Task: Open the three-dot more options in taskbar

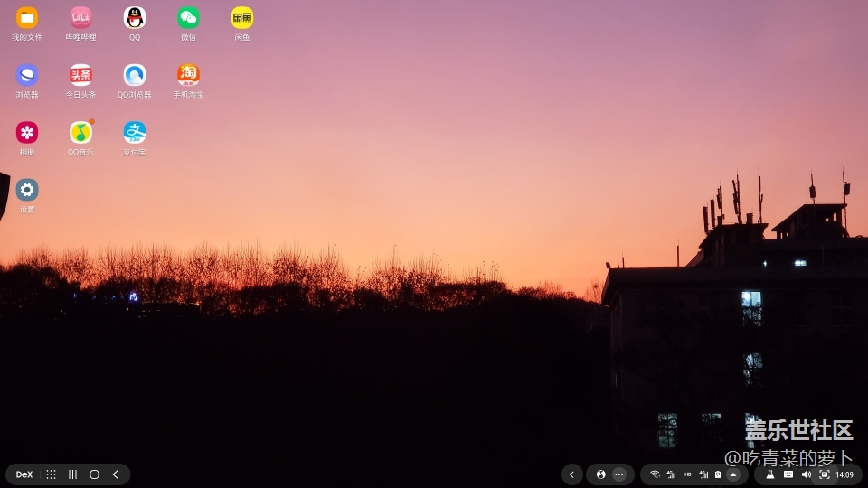Action: (x=619, y=474)
